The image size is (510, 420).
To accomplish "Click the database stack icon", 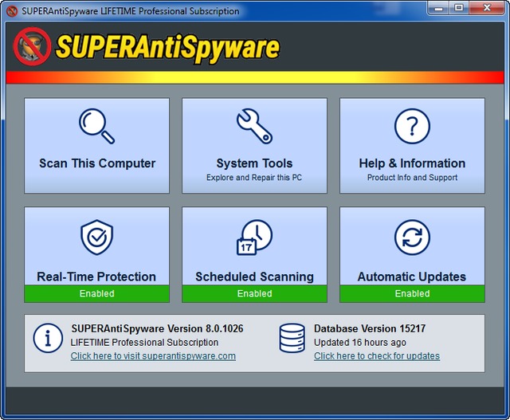I will tap(292, 339).
